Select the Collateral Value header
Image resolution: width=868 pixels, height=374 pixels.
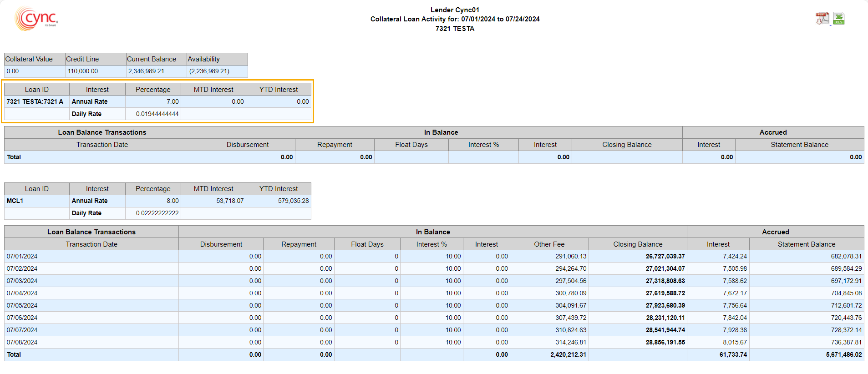click(29, 59)
